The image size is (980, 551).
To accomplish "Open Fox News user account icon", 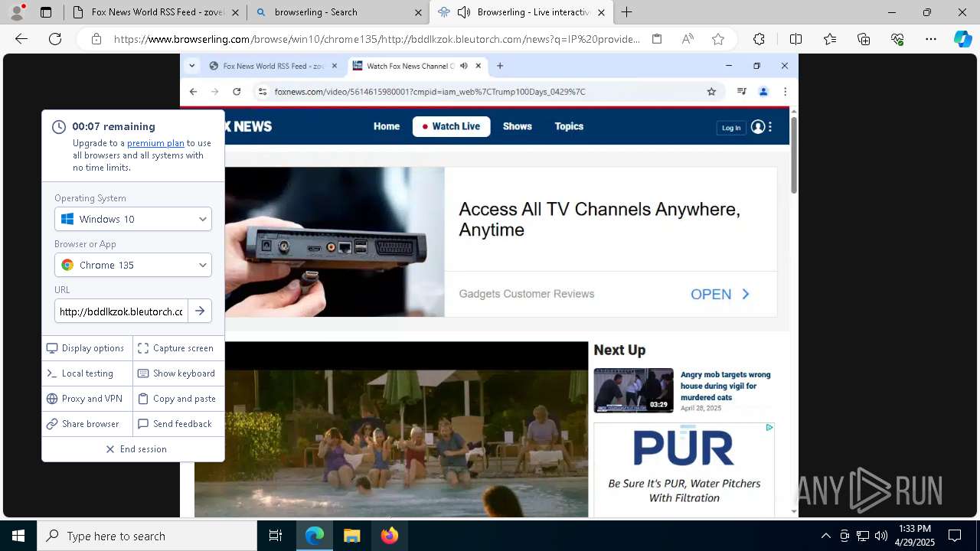I will point(758,127).
